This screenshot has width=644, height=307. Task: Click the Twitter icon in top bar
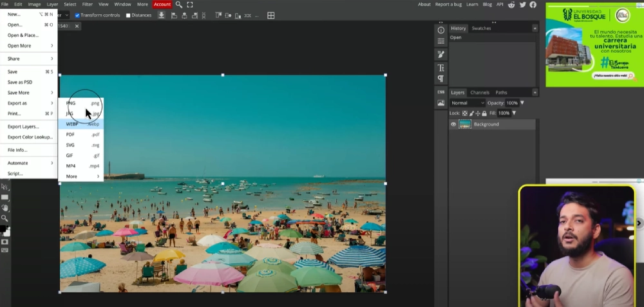[522, 5]
